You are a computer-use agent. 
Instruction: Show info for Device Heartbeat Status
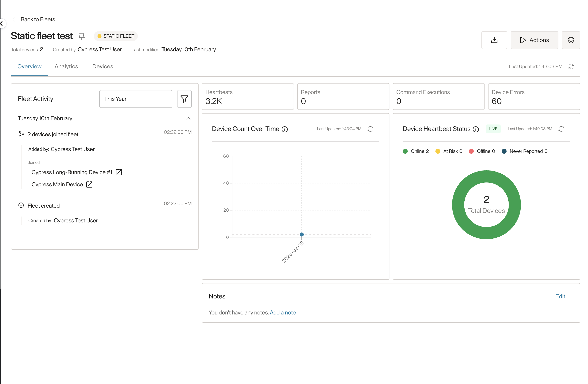pos(476,129)
